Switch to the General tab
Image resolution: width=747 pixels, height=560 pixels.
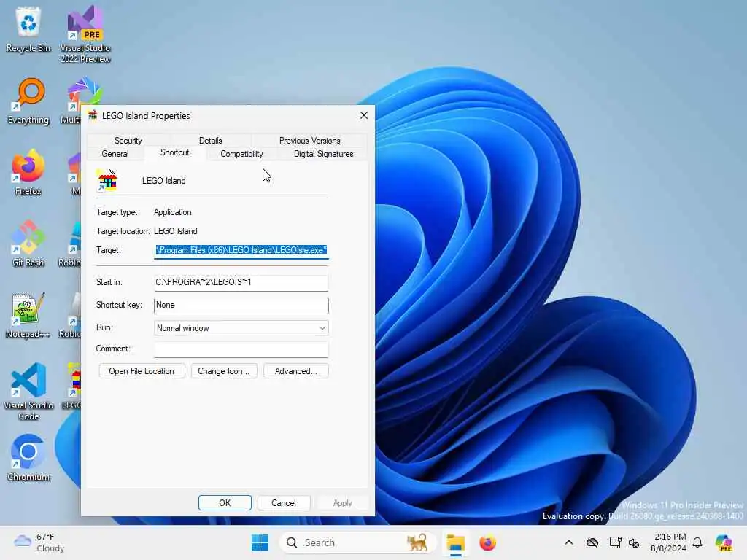click(x=115, y=154)
